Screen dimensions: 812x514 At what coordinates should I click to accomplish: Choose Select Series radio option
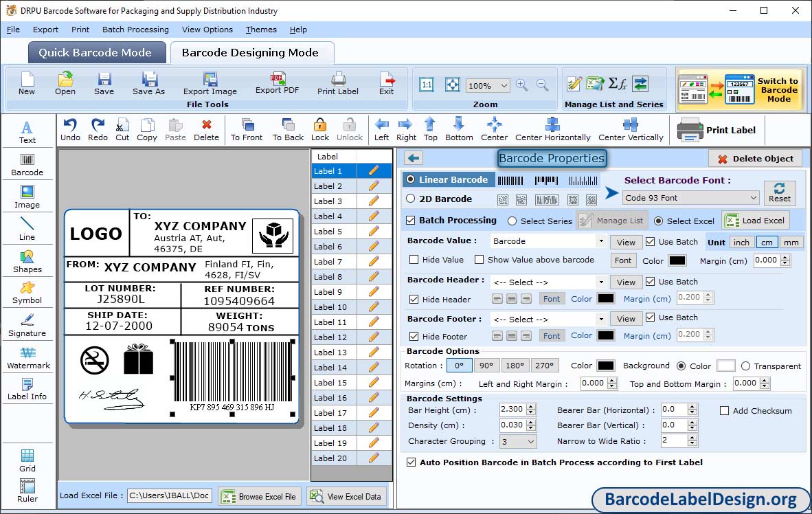(x=512, y=221)
